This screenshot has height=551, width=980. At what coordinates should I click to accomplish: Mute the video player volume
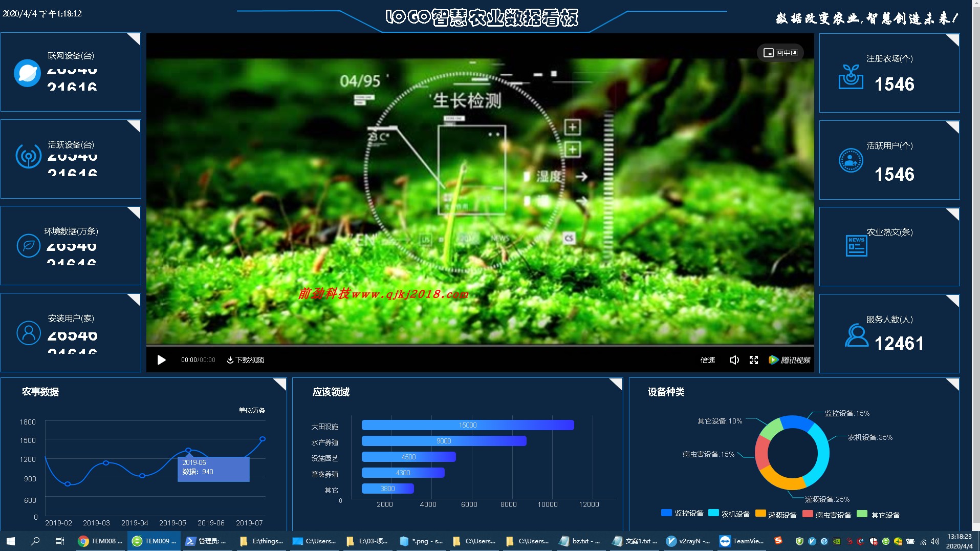(x=734, y=360)
